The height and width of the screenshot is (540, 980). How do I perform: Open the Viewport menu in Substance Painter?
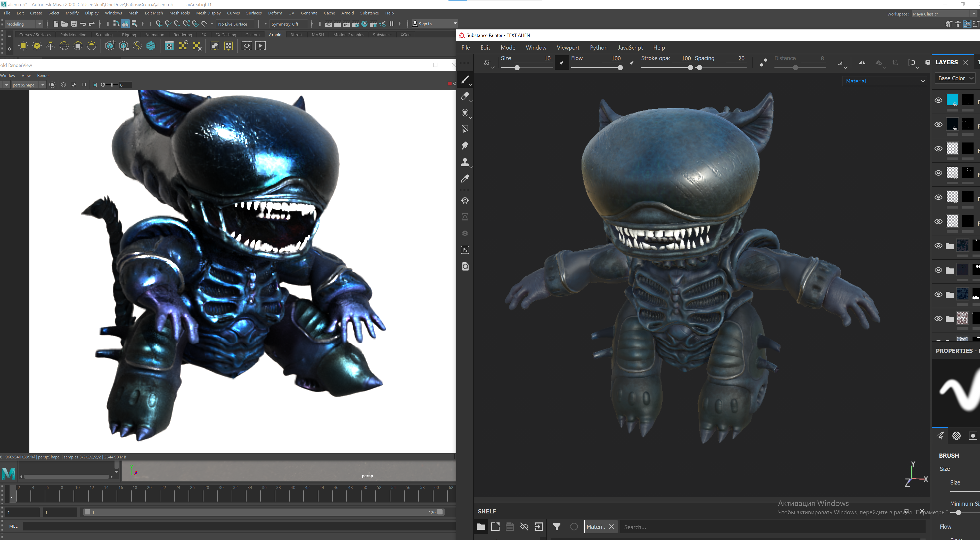(x=568, y=47)
